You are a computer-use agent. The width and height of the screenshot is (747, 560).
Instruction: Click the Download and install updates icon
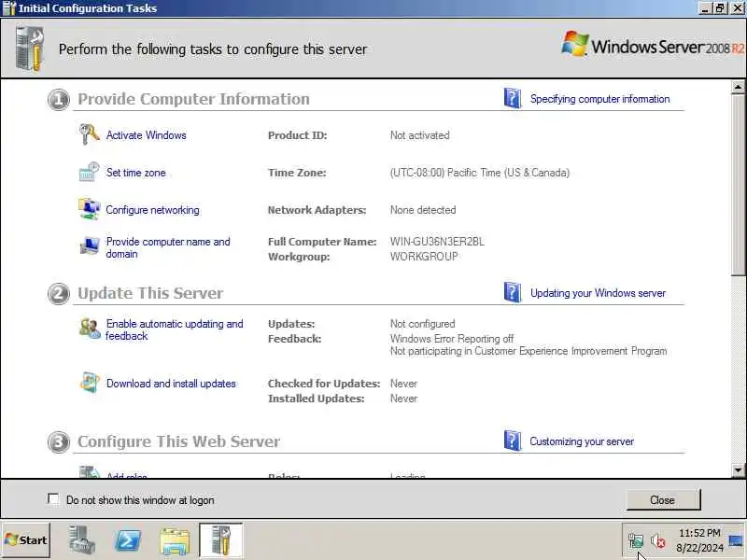point(90,383)
